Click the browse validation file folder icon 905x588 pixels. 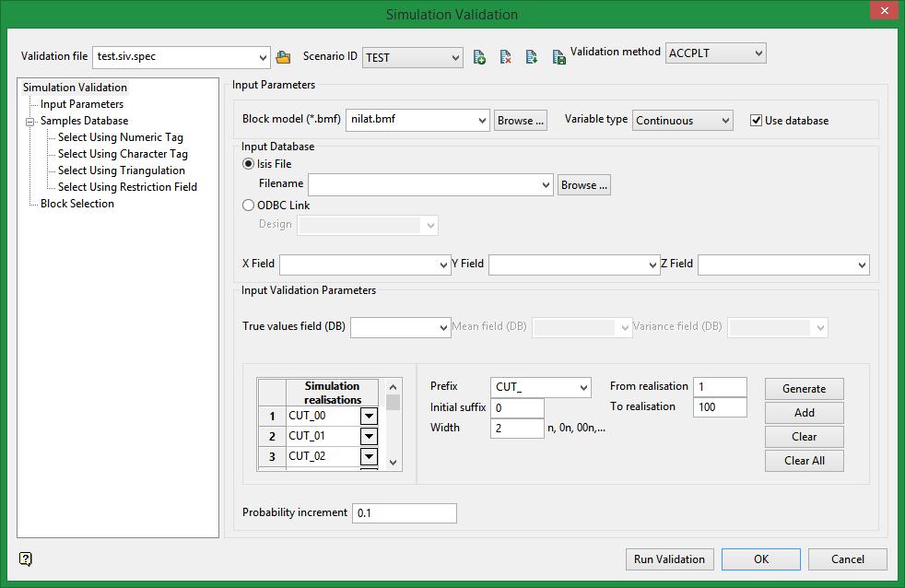pyautogui.click(x=283, y=57)
